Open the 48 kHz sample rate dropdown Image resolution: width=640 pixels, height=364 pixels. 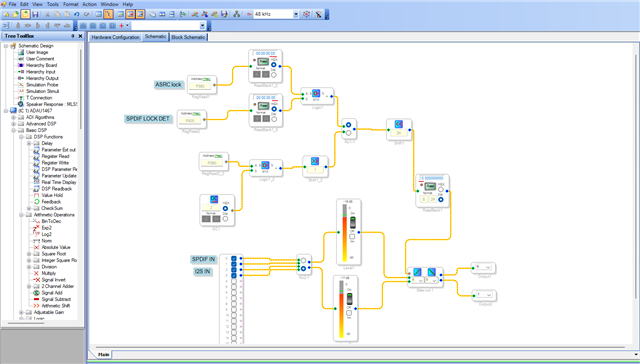click(296, 14)
